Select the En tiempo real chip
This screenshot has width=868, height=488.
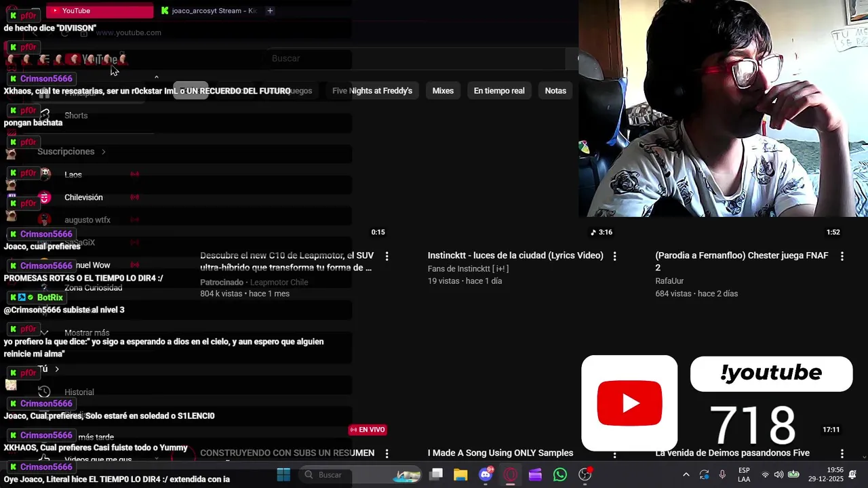(499, 91)
